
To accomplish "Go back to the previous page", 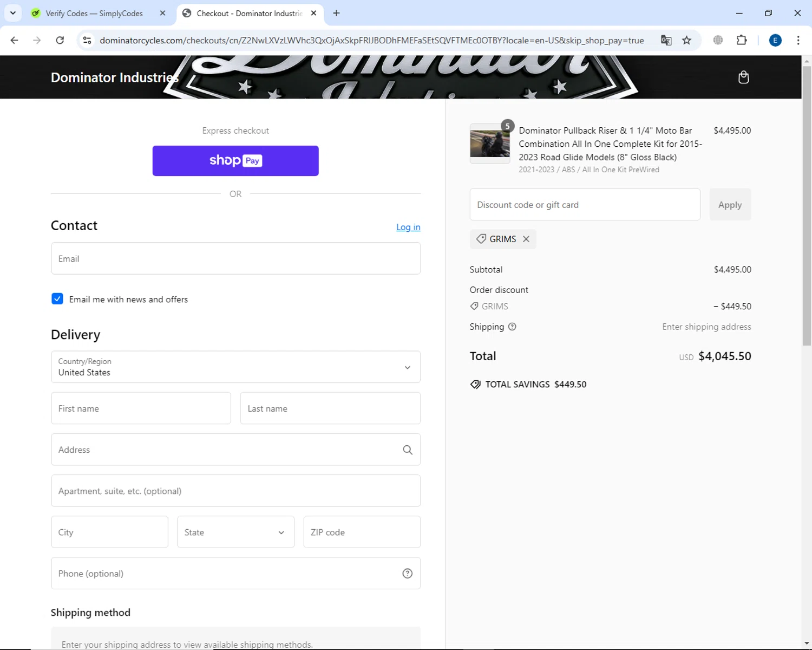I will pyautogui.click(x=15, y=40).
